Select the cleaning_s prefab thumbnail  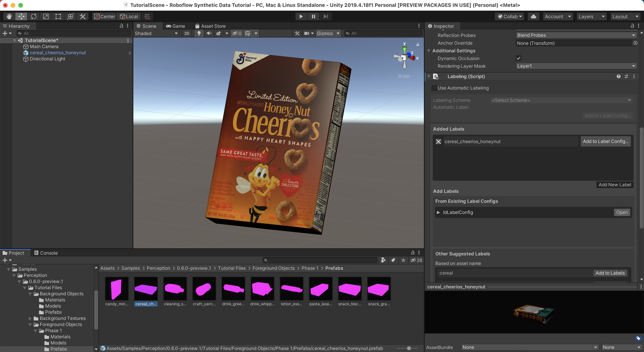tap(175, 289)
